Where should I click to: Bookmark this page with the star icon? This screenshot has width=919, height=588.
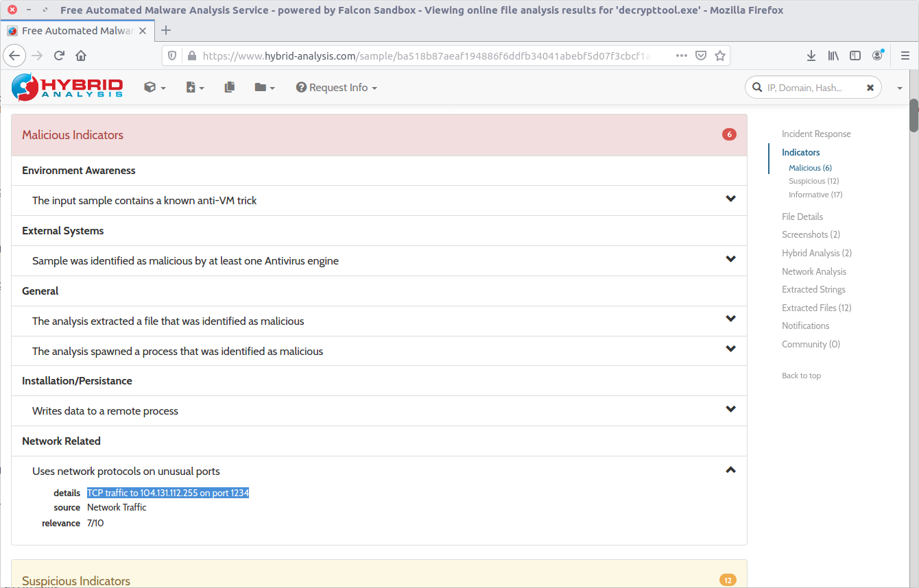[x=719, y=56]
